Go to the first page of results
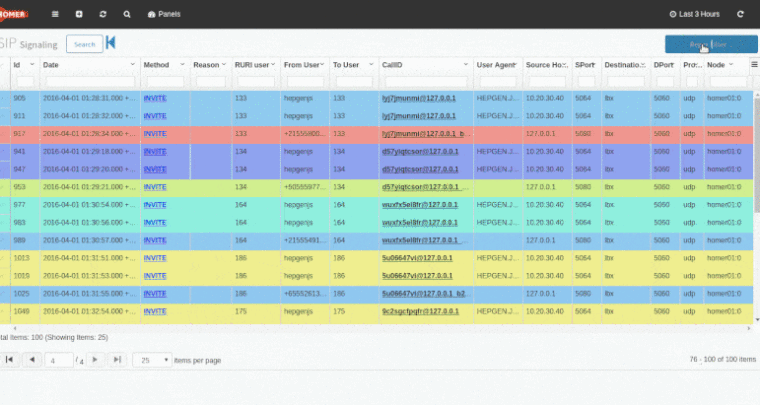This screenshot has width=760, height=405. pos(10,359)
